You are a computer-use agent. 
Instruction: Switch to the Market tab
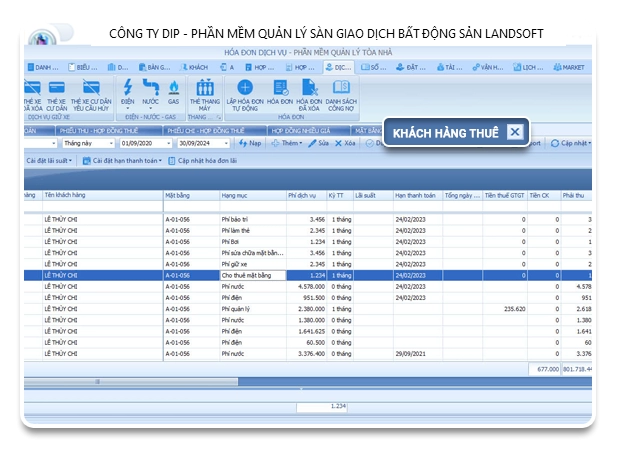click(569, 67)
